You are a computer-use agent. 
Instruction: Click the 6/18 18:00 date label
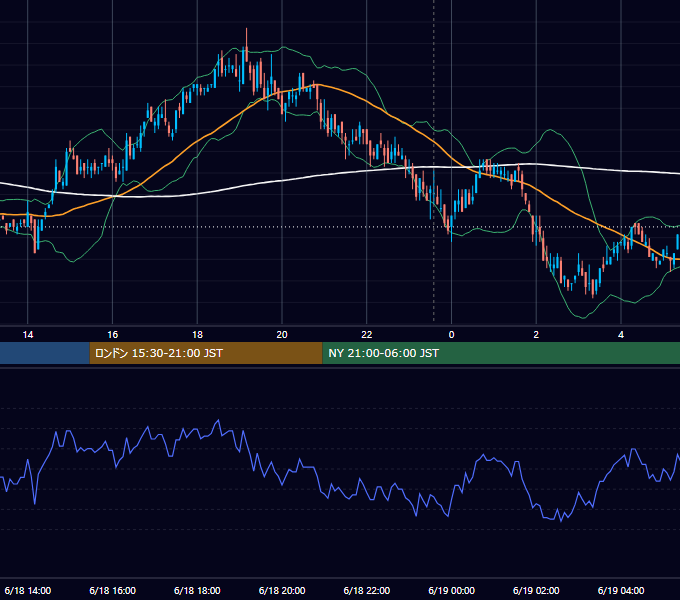(197, 590)
